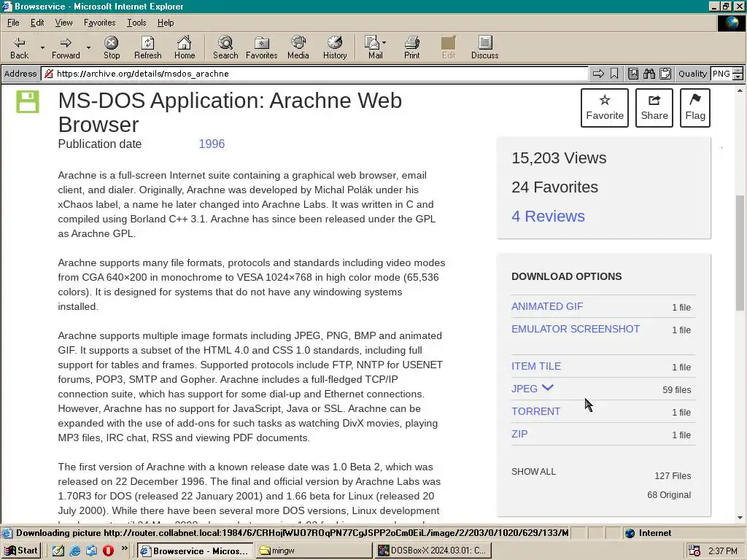Viewport: 747px width, 560px height.
Task: Click the 127 Files count text
Action: [672, 475]
